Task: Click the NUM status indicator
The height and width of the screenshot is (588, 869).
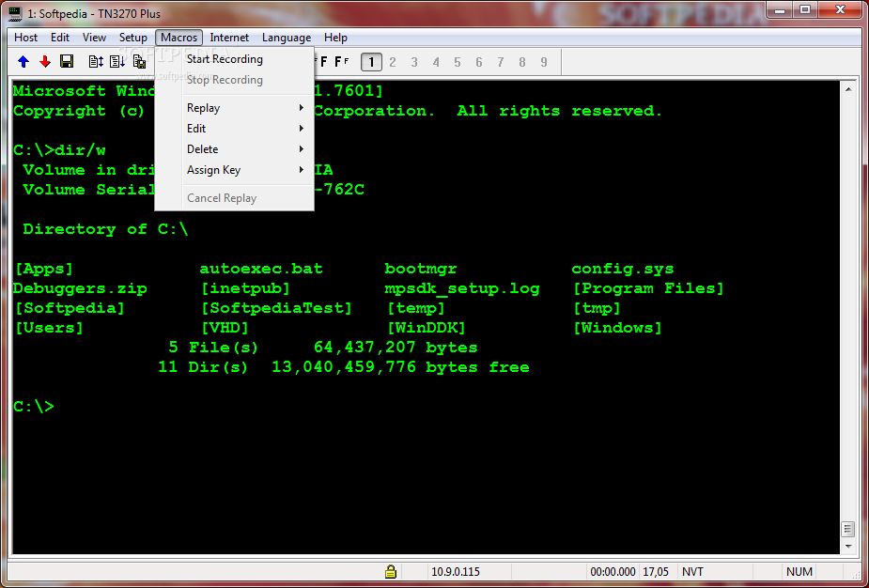Action: [x=799, y=572]
